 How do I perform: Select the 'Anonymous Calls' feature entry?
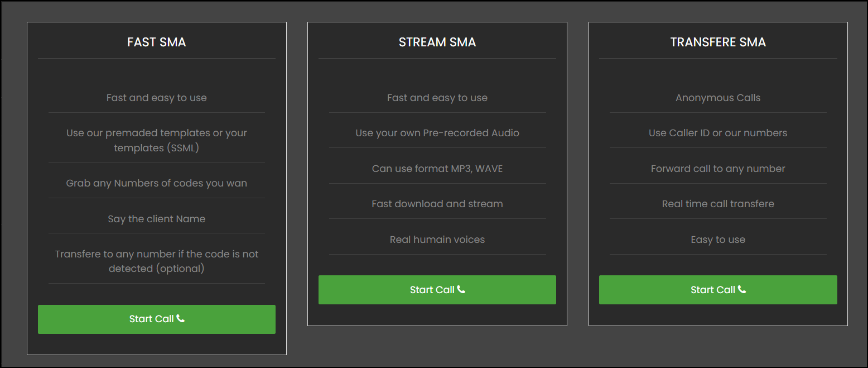coord(718,97)
